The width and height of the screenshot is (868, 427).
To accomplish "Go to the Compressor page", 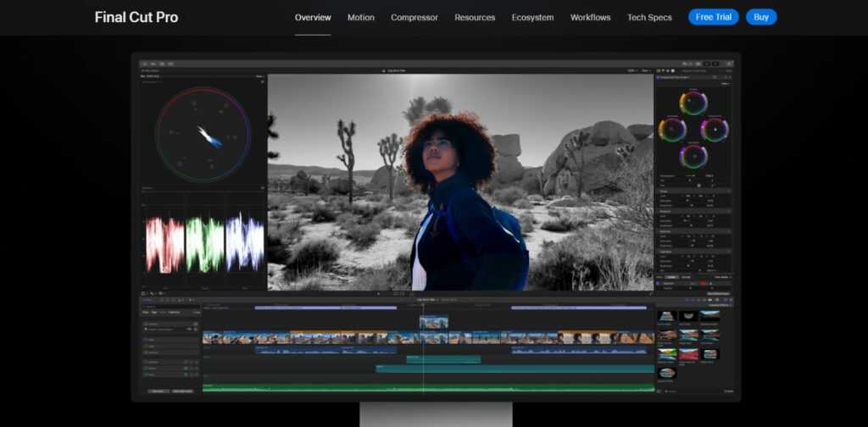I will point(415,17).
